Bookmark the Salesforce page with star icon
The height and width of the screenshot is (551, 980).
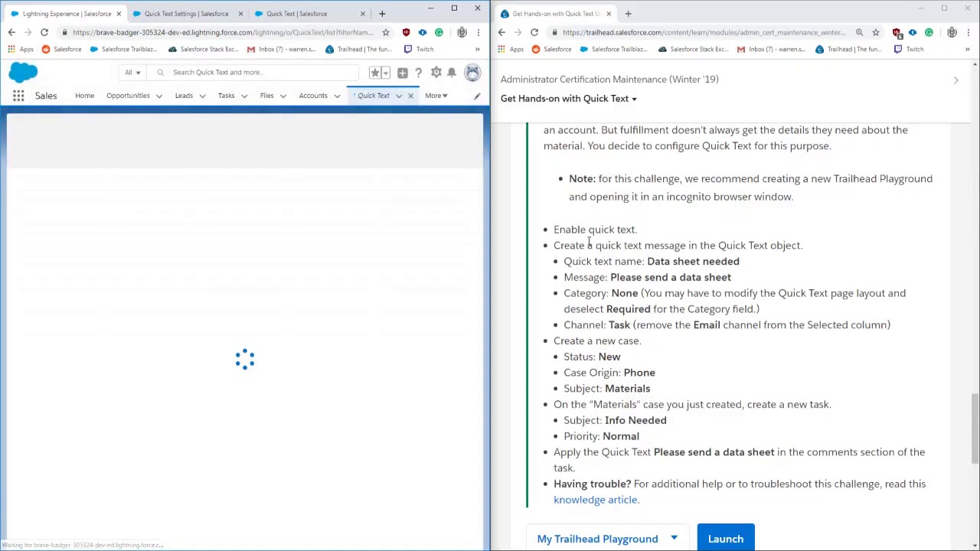point(386,32)
